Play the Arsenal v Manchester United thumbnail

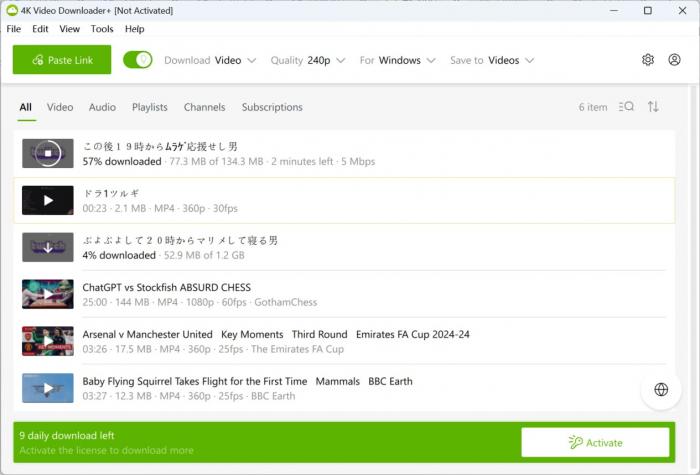pyautogui.click(x=48, y=341)
